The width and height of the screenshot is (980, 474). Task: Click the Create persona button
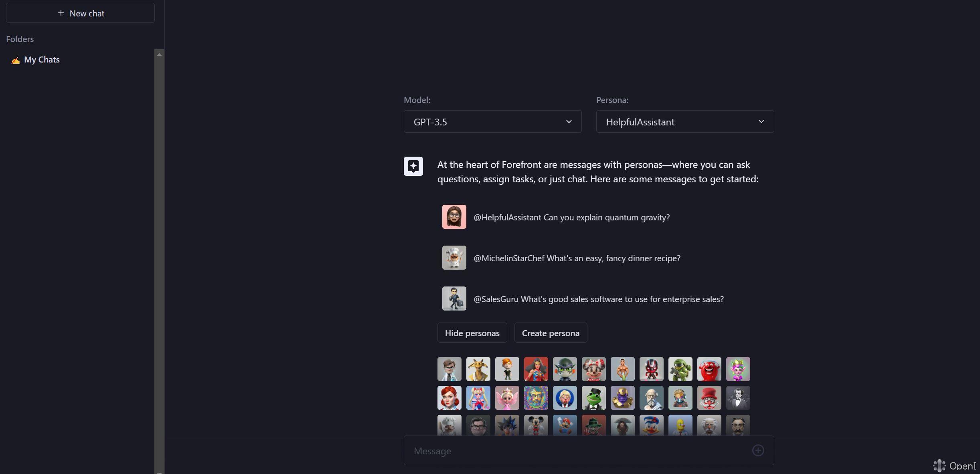tap(550, 333)
